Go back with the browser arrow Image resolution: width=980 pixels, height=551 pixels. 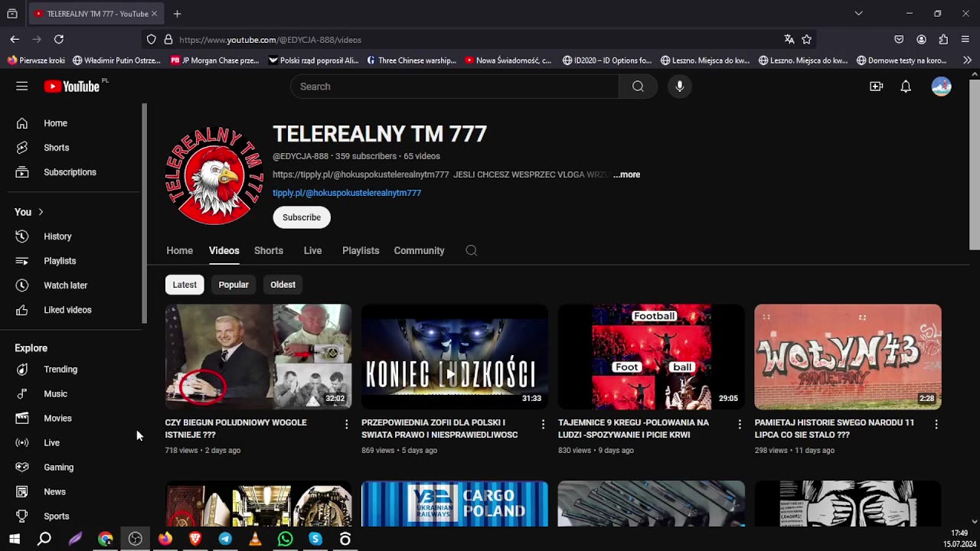tap(15, 39)
